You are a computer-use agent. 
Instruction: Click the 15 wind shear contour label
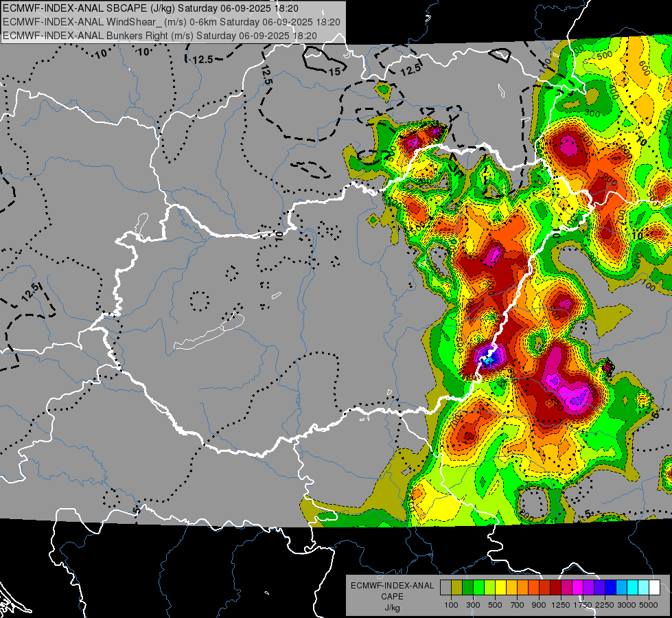(335, 71)
